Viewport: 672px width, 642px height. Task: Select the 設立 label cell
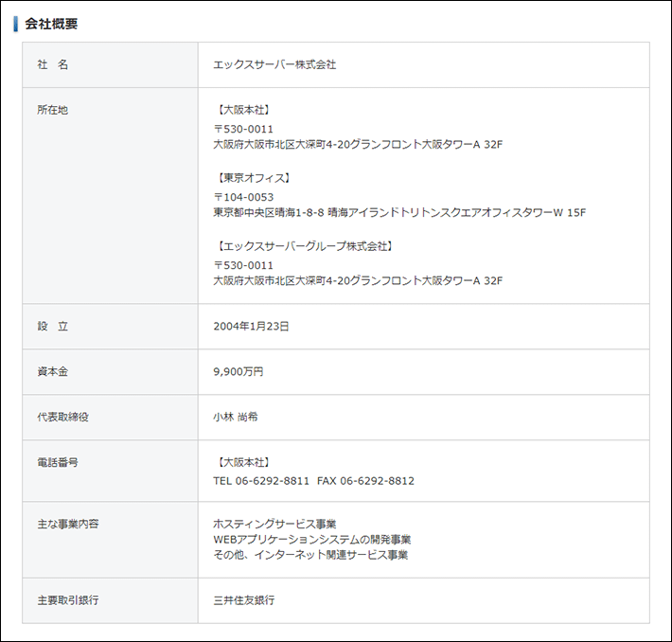click(110, 327)
